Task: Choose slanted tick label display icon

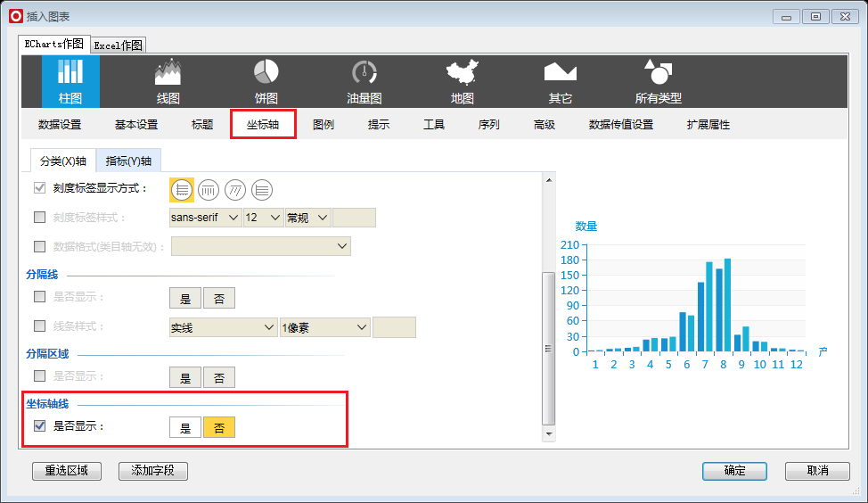Action: coord(234,190)
